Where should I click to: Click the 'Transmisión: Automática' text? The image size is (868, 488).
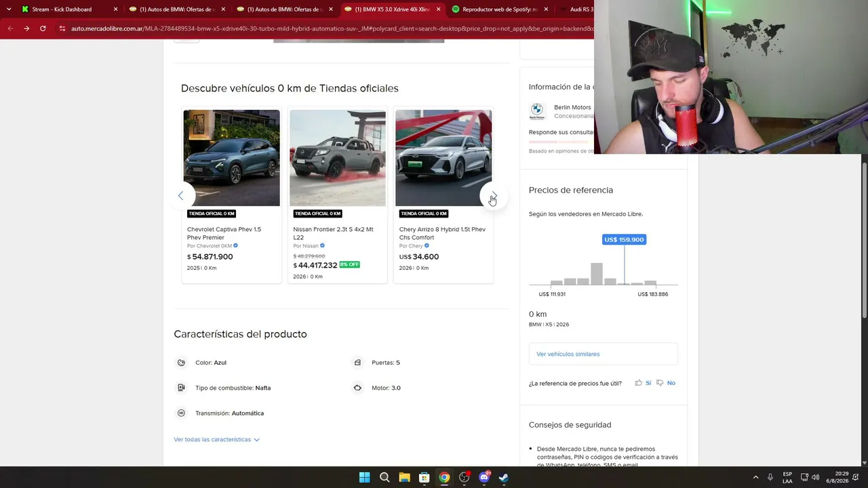coord(230,413)
